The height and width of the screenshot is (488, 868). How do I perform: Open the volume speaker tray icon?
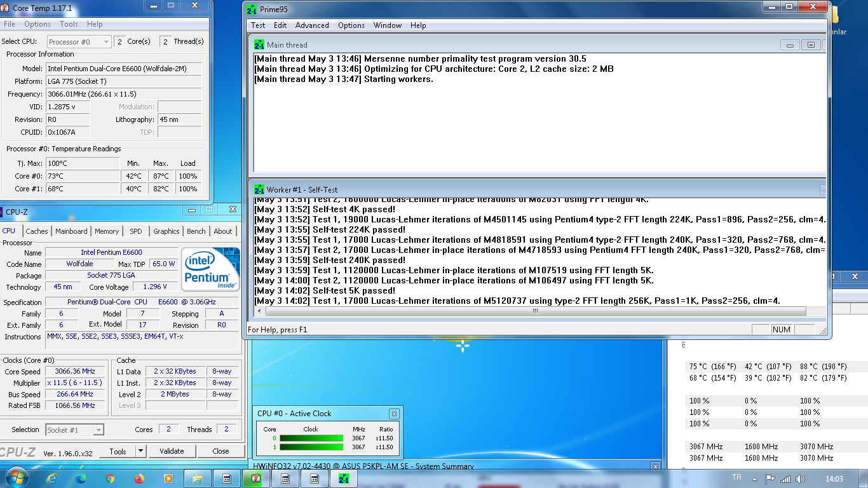800,478
